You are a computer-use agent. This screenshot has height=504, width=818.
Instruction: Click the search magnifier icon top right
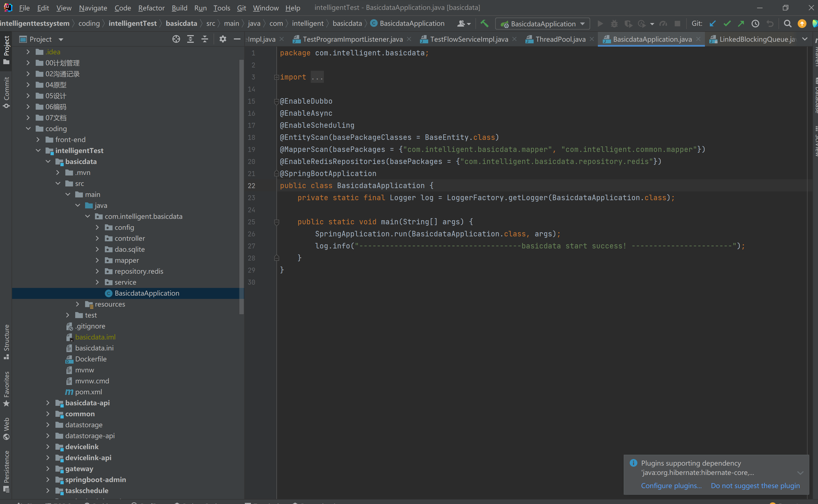788,23
